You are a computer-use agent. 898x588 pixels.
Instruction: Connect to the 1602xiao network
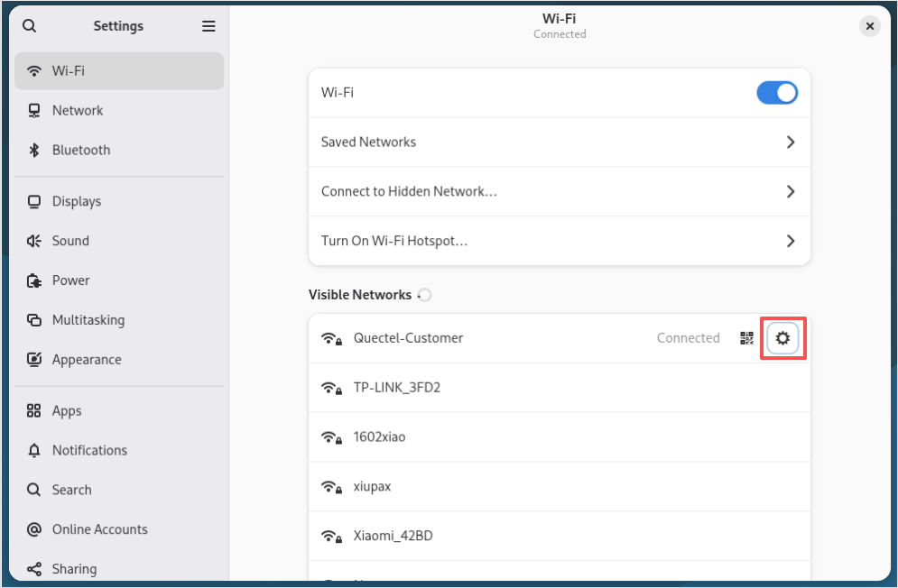[380, 437]
